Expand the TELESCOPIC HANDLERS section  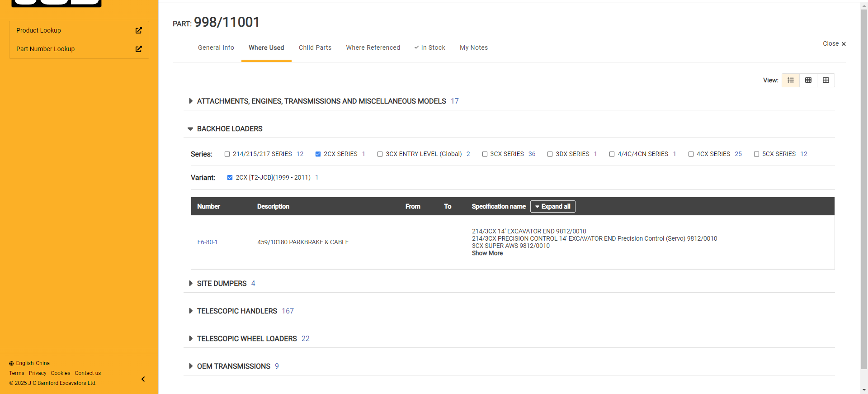191,311
